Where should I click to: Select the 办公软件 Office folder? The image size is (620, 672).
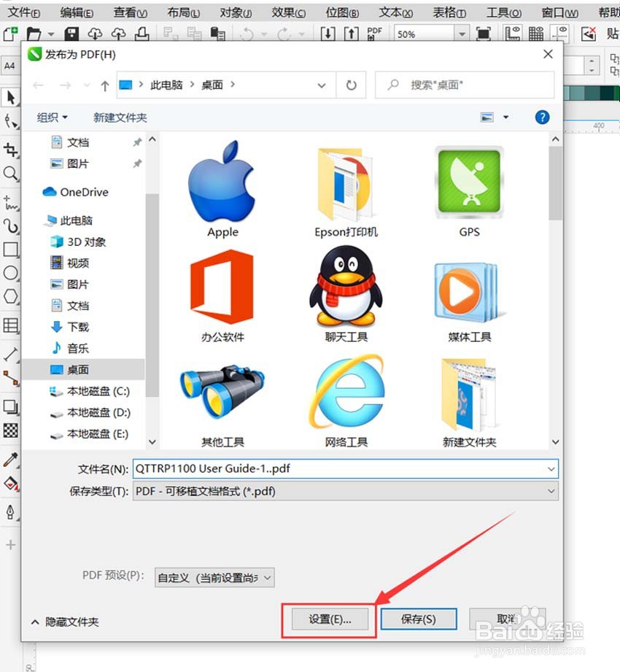click(x=222, y=296)
